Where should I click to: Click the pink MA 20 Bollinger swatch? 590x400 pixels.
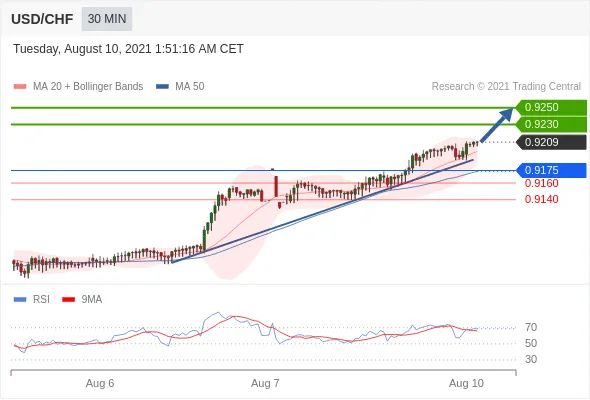20,87
